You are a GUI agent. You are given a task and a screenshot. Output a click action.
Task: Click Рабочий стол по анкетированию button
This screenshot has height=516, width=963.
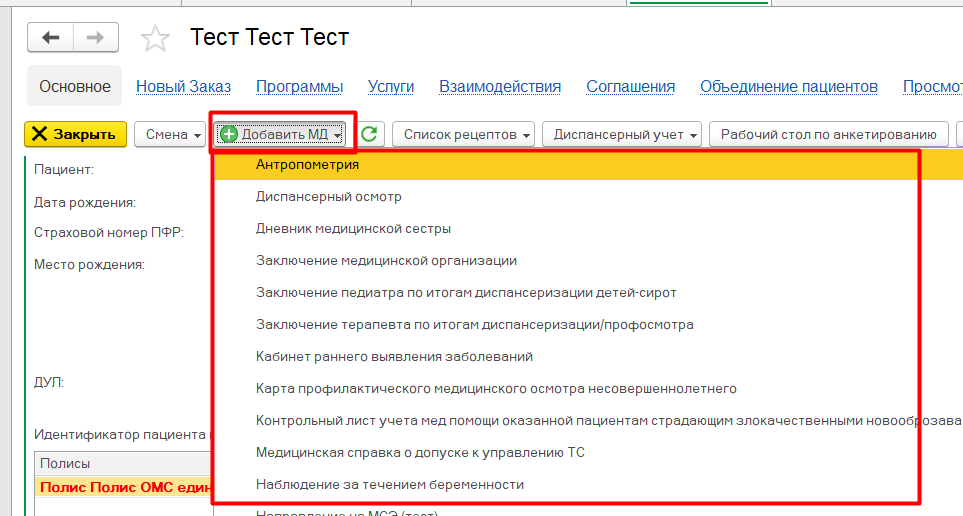828,134
